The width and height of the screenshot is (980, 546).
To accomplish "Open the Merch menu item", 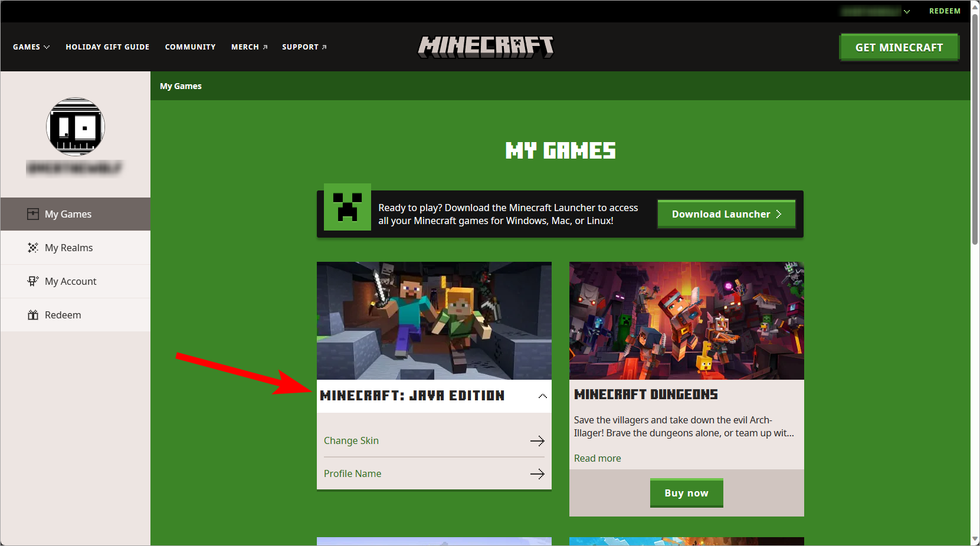I will (249, 47).
